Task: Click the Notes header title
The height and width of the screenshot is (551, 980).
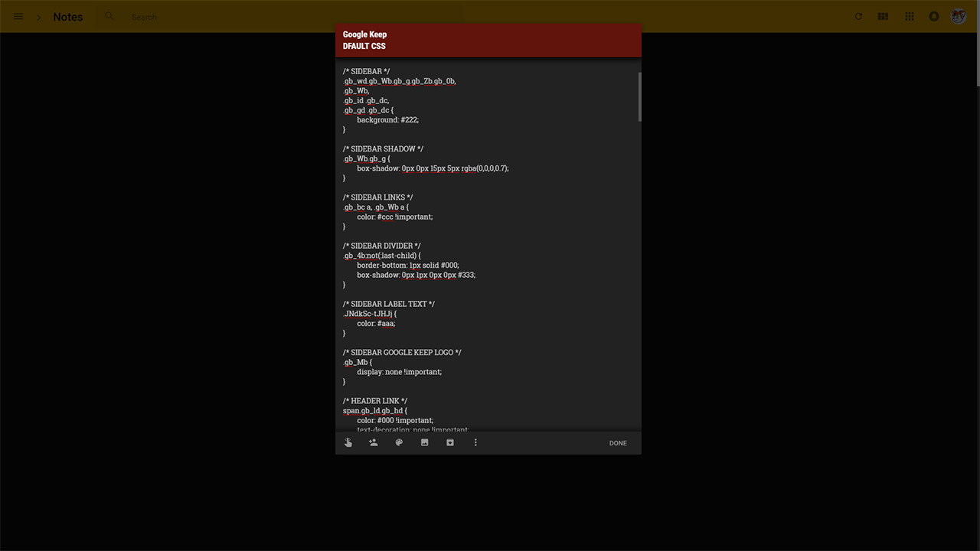Action: (x=68, y=17)
